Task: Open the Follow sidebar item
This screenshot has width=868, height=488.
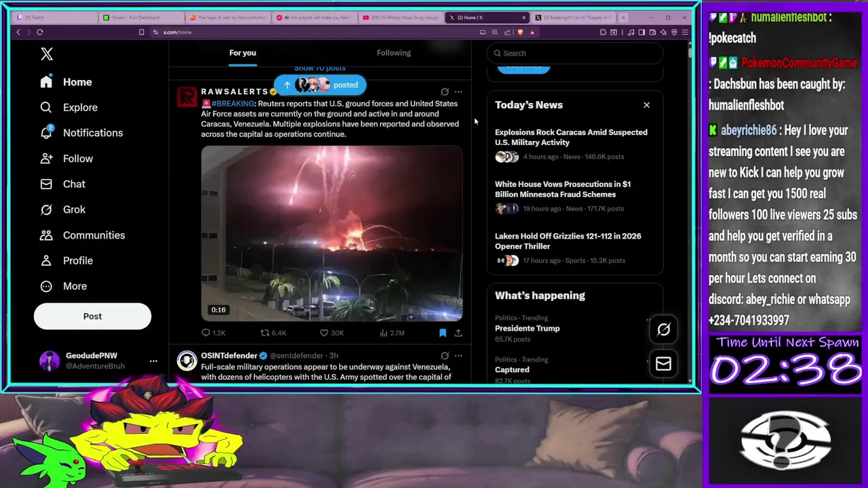Action: pyautogui.click(x=66, y=159)
